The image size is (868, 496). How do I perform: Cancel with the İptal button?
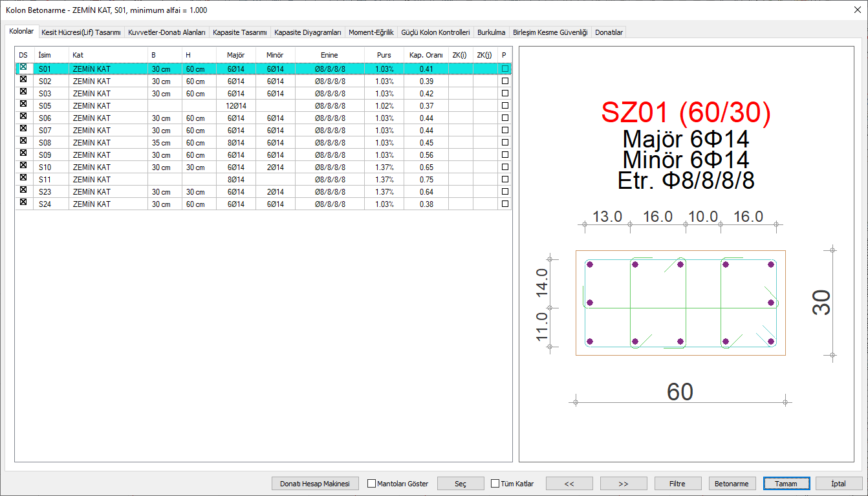coord(840,484)
